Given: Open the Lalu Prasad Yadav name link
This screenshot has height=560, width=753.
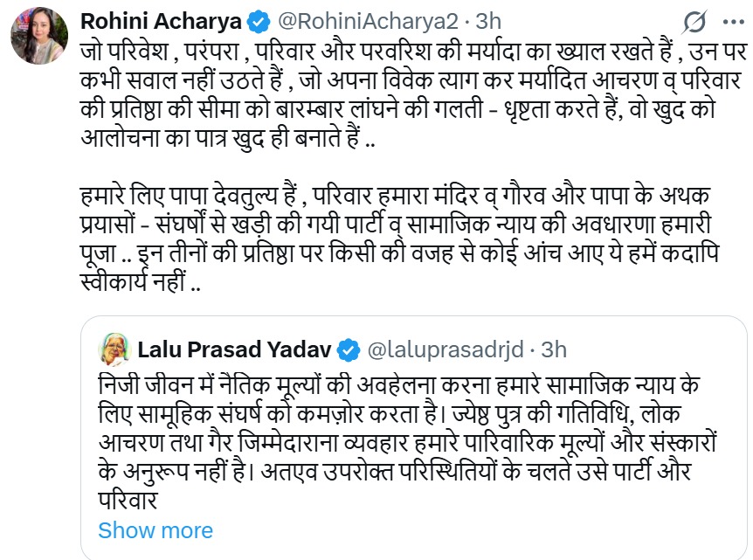Looking at the screenshot, I should coord(235,350).
